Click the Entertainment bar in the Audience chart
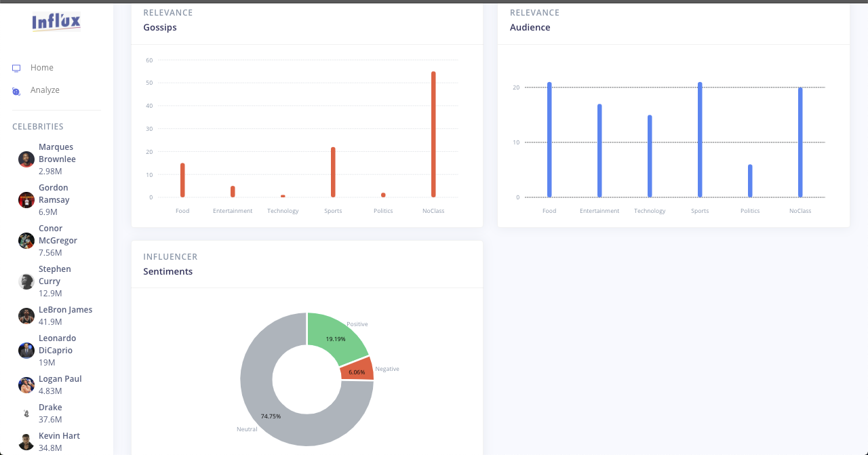868x455 pixels. click(599, 151)
